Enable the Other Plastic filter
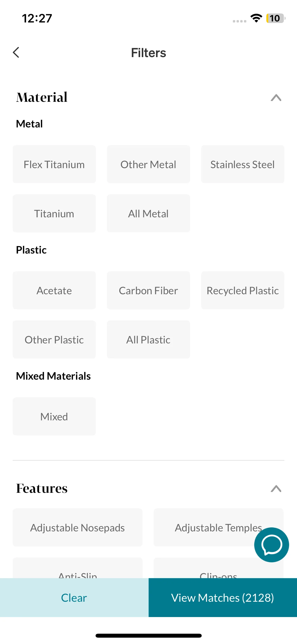Screen dimensions: 297x644 (54, 339)
